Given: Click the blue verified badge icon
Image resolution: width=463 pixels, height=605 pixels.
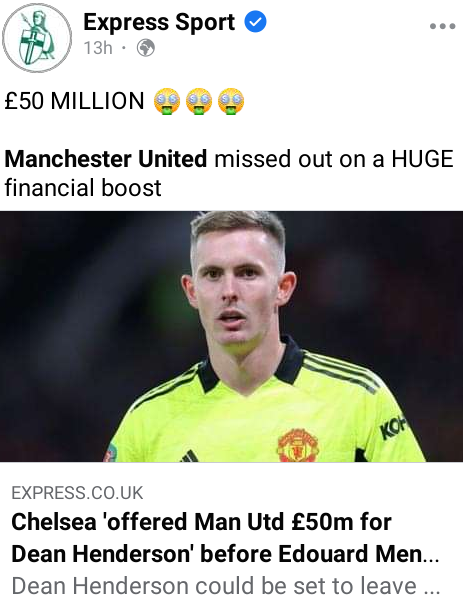Looking at the screenshot, I should coord(255,22).
